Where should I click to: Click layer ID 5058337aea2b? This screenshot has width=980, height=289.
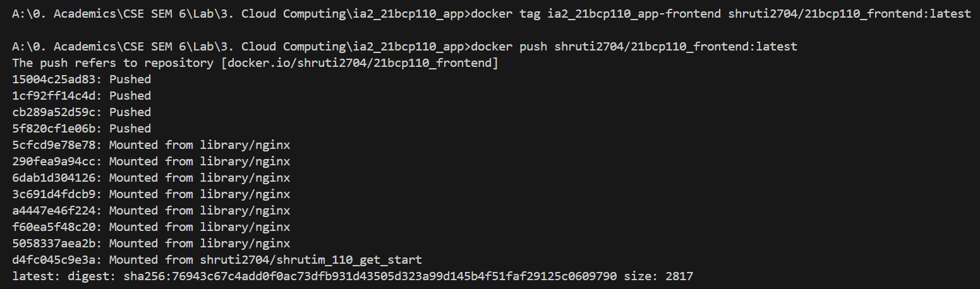coord(57,244)
